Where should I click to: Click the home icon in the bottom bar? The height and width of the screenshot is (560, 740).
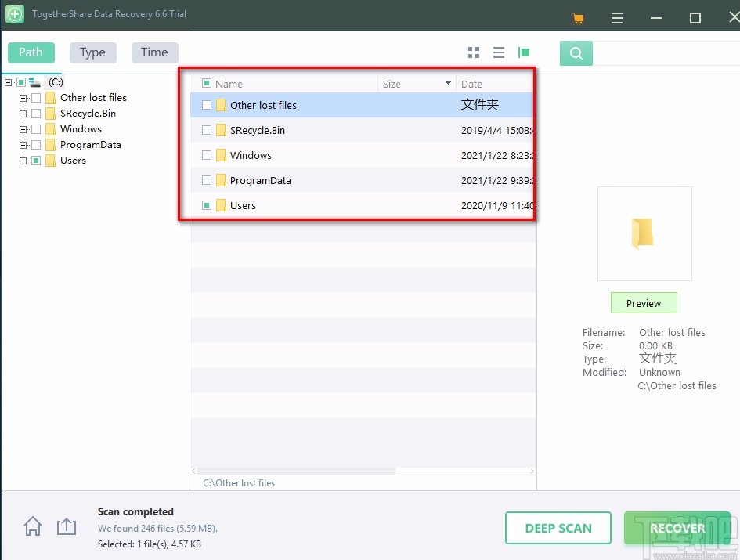[32, 526]
